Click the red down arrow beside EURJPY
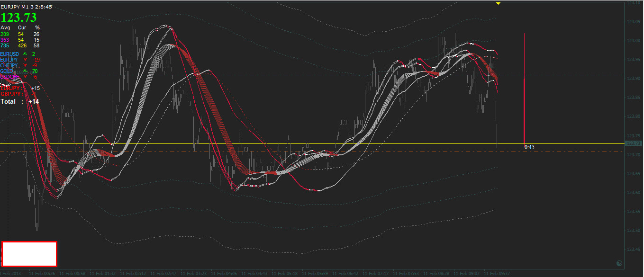This screenshot has width=644, height=277. [25, 60]
